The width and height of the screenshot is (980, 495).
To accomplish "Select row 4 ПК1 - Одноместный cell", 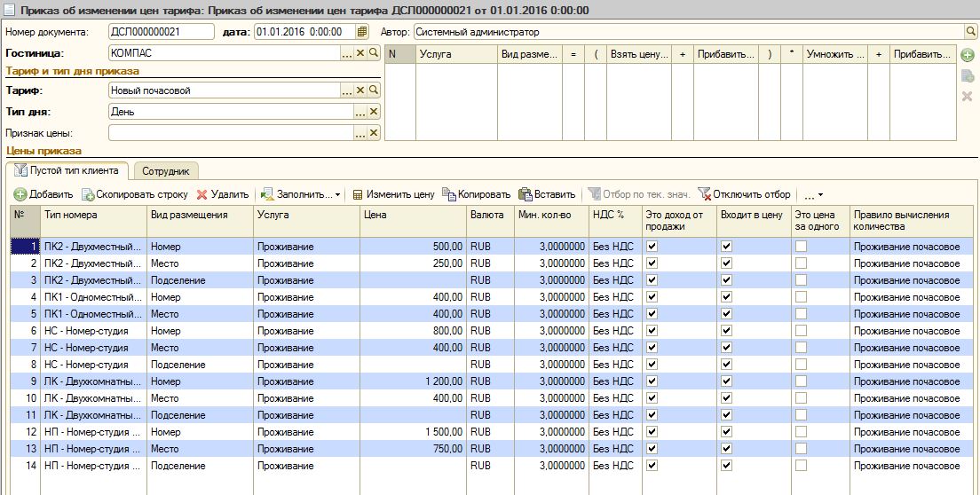I will pyautogui.click(x=94, y=296).
